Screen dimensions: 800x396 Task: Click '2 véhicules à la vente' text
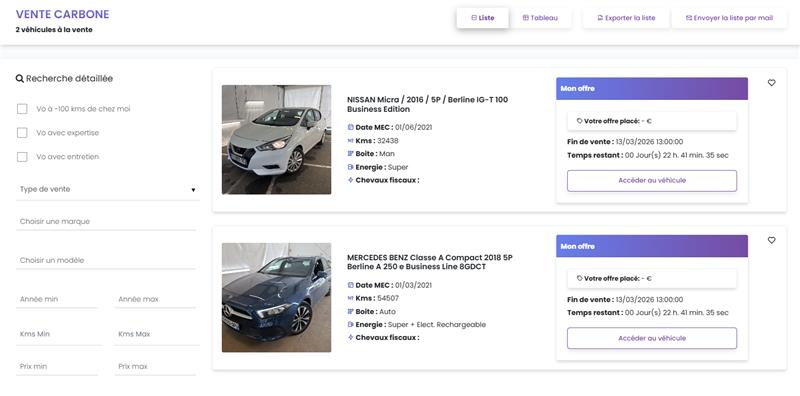point(54,30)
